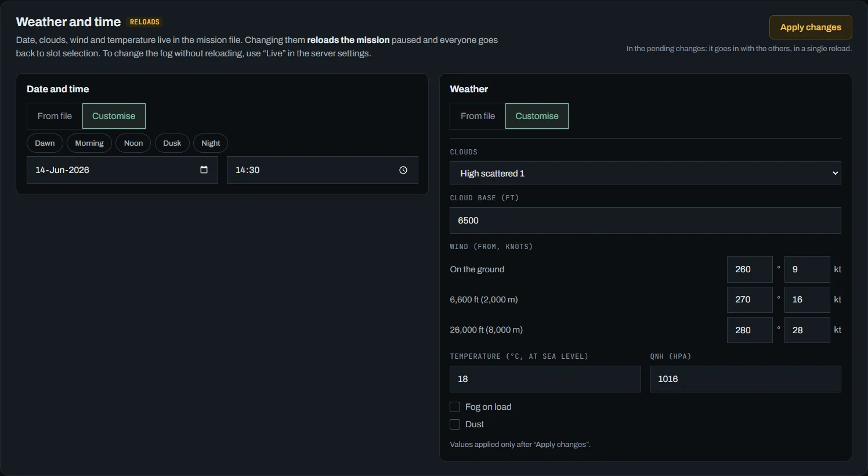Image resolution: width=868 pixels, height=476 pixels.
Task: Click the sea level temperature field 18
Action: point(545,379)
